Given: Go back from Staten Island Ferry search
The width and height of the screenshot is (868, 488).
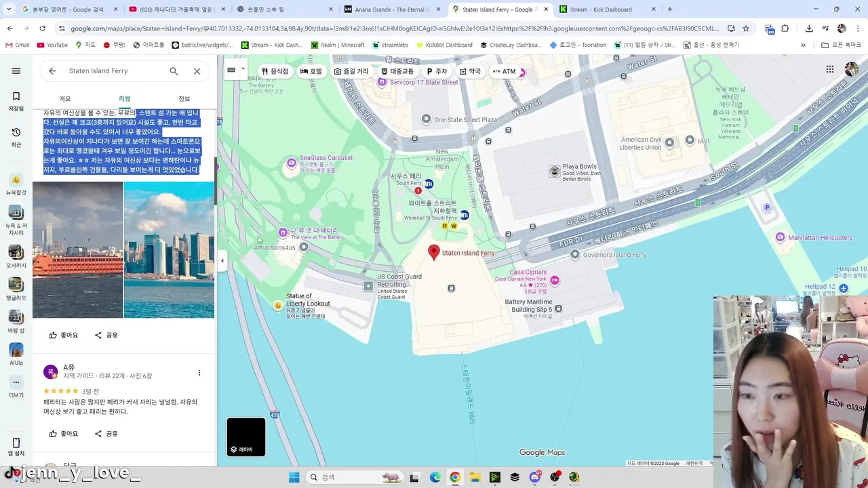Looking at the screenshot, I should [52, 71].
